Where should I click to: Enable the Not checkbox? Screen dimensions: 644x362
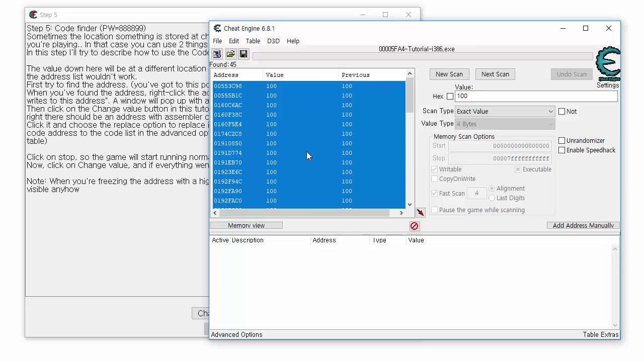[562, 112]
